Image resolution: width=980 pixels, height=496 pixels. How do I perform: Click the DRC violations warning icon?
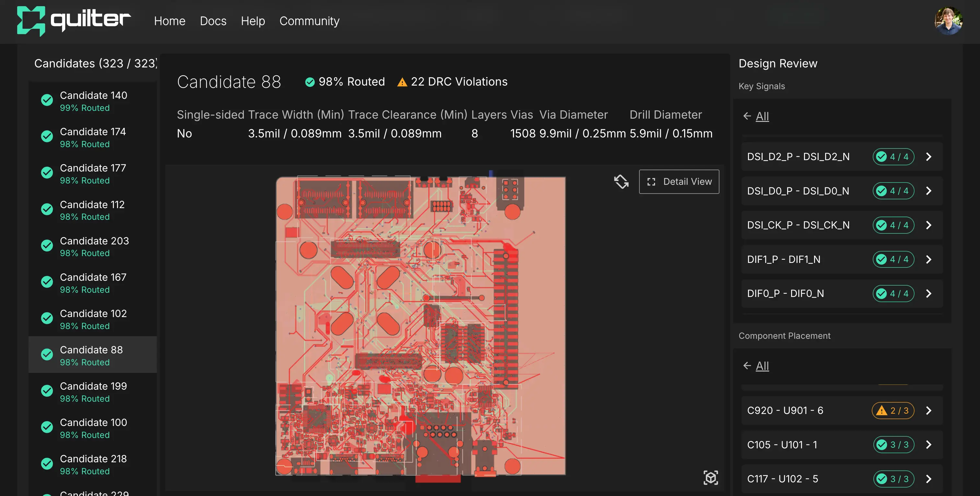pos(402,82)
